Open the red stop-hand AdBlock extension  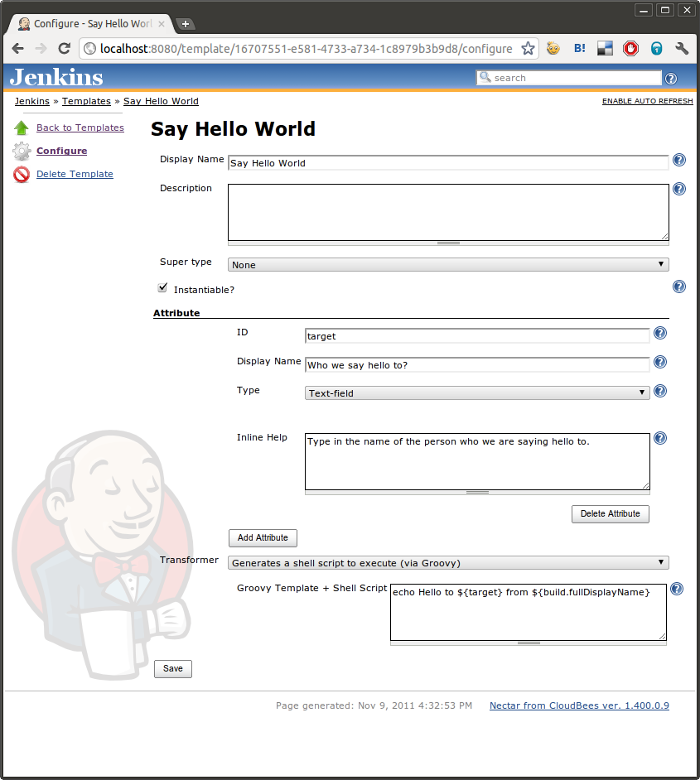(630, 48)
